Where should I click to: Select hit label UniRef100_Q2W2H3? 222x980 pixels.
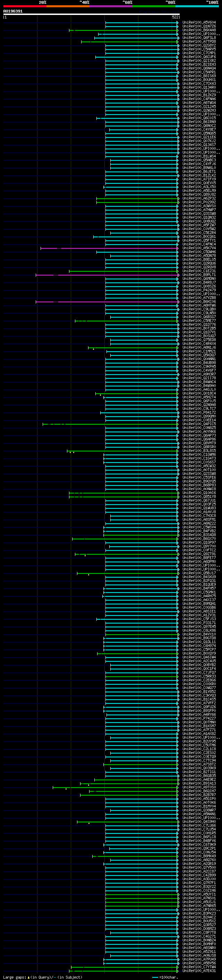(x=199, y=110)
